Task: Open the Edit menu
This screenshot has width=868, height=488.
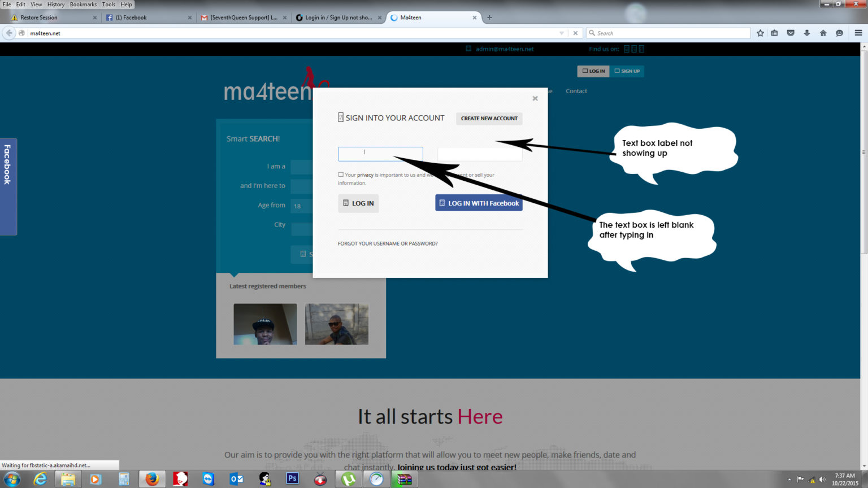Action: tap(20, 4)
